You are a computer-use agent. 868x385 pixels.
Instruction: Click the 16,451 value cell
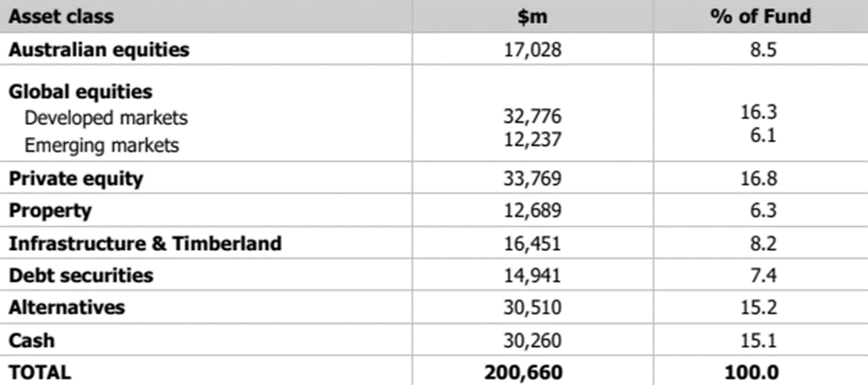coord(532,243)
